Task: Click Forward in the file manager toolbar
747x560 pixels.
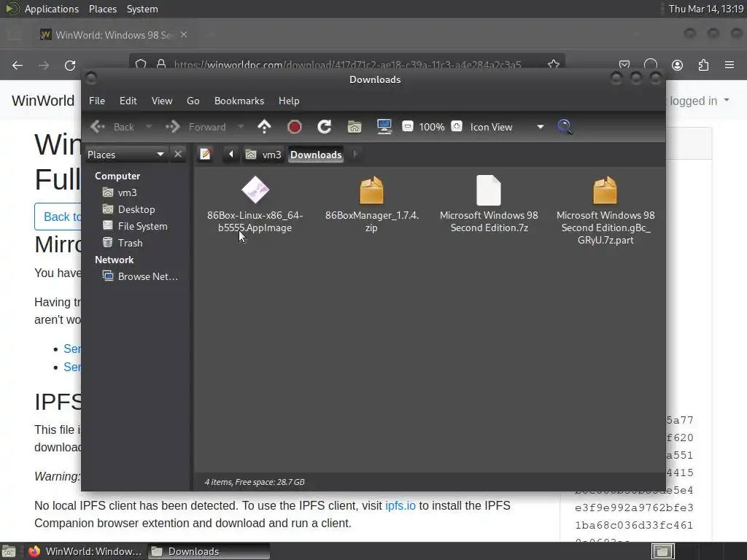Action: coord(196,127)
